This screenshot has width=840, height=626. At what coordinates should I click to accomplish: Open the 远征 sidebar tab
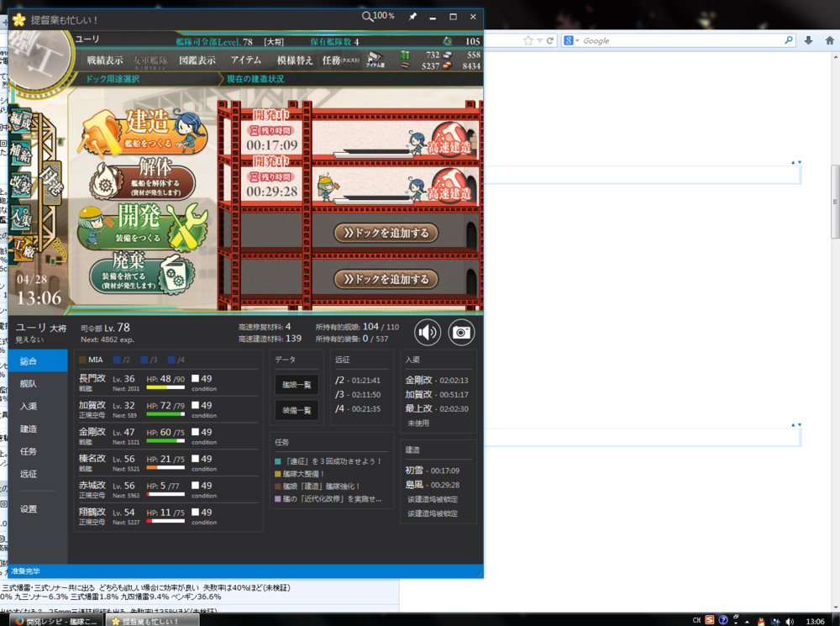click(x=38, y=474)
